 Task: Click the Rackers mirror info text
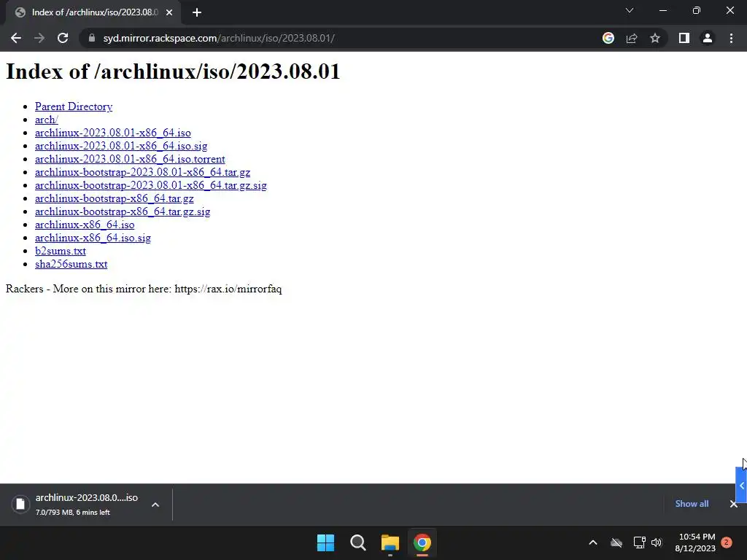coord(144,289)
